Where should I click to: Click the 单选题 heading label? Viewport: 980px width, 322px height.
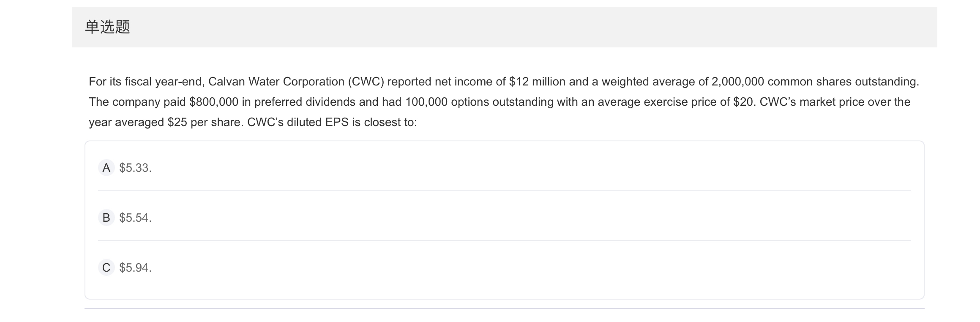(x=107, y=27)
